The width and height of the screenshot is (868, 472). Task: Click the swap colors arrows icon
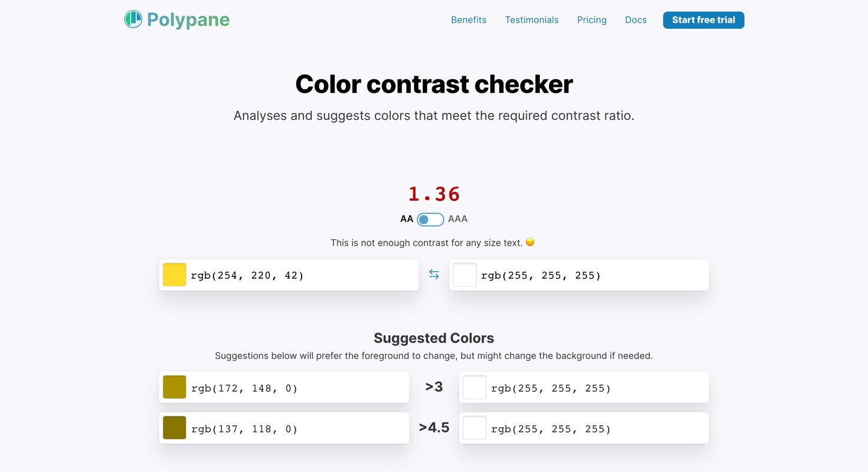click(x=434, y=274)
